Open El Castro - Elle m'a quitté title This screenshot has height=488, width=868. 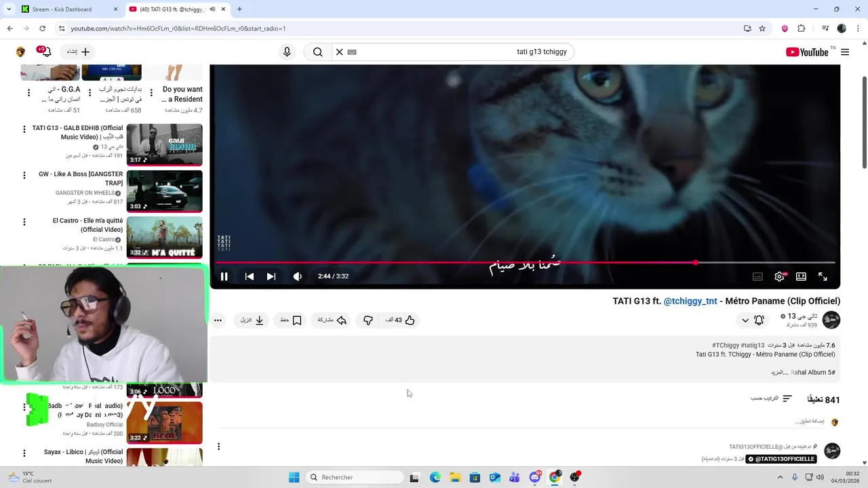point(87,225)
